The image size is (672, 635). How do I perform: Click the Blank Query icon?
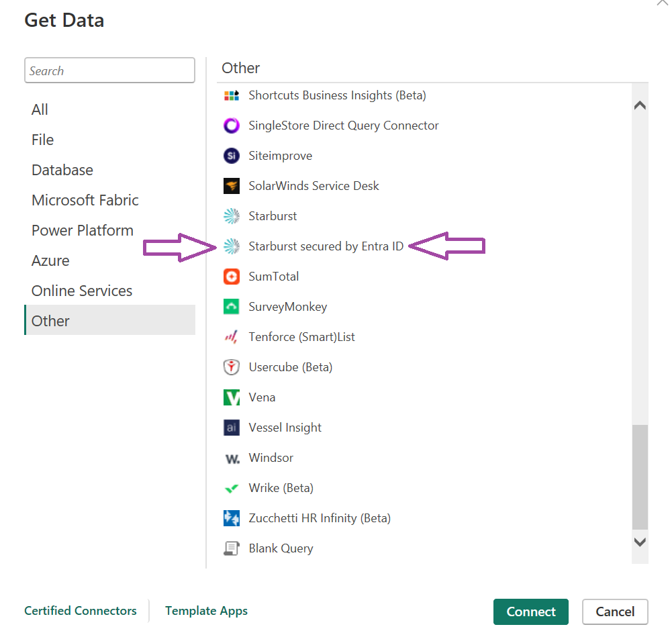[232, 548]
